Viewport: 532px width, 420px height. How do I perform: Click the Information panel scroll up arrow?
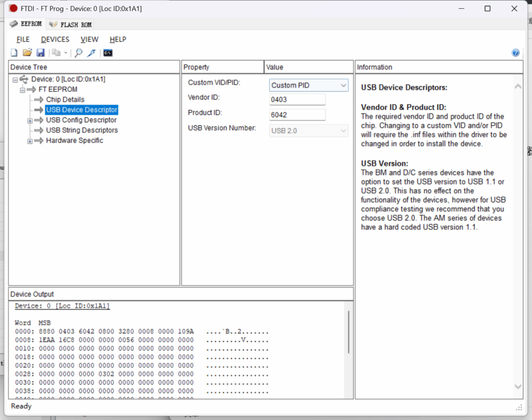click(518, 87)
